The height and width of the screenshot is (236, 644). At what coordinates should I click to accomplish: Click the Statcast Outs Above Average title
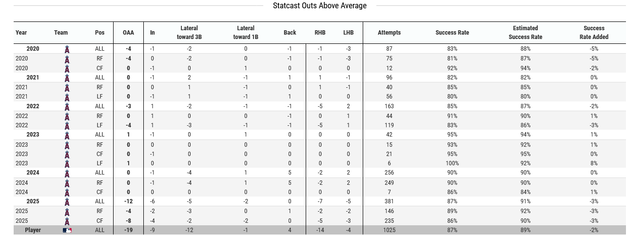click(319, 6)
